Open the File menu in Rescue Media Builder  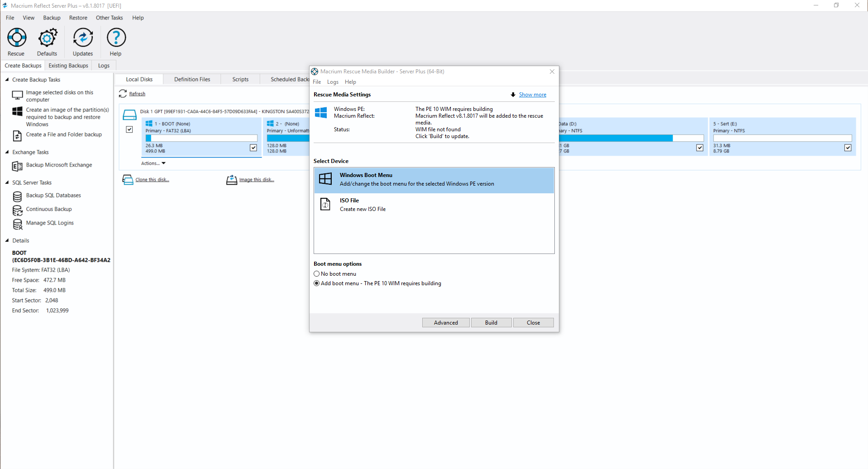click(x=317, y=82)
